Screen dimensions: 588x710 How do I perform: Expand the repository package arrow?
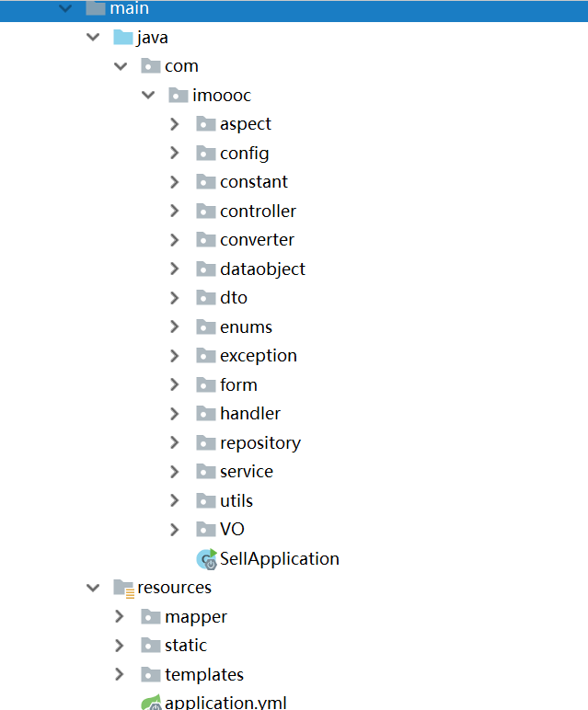coord(175,442)
